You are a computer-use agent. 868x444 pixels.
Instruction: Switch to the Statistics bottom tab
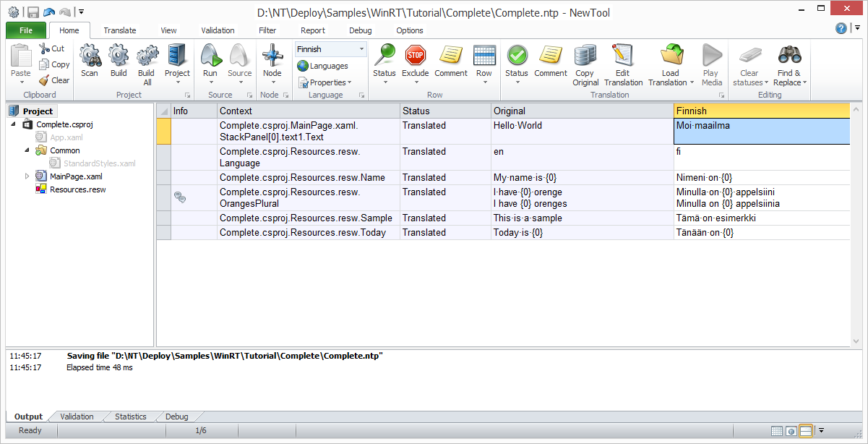(x=130, y=417)
